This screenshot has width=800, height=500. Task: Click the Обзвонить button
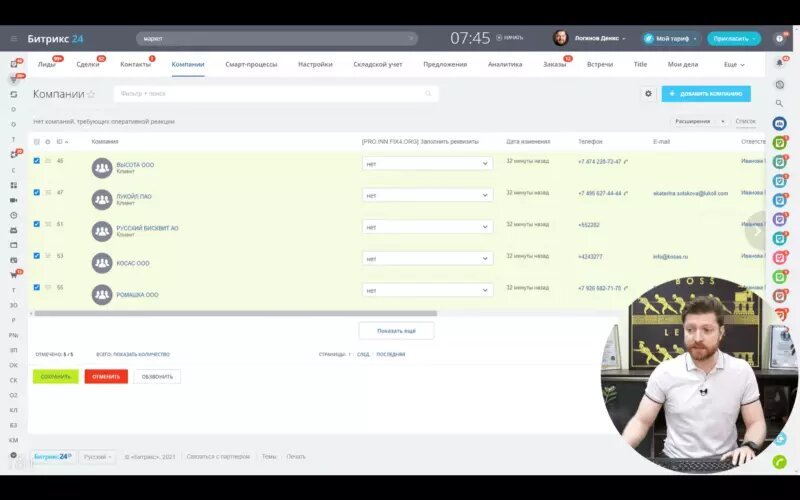tap(157, 377)
